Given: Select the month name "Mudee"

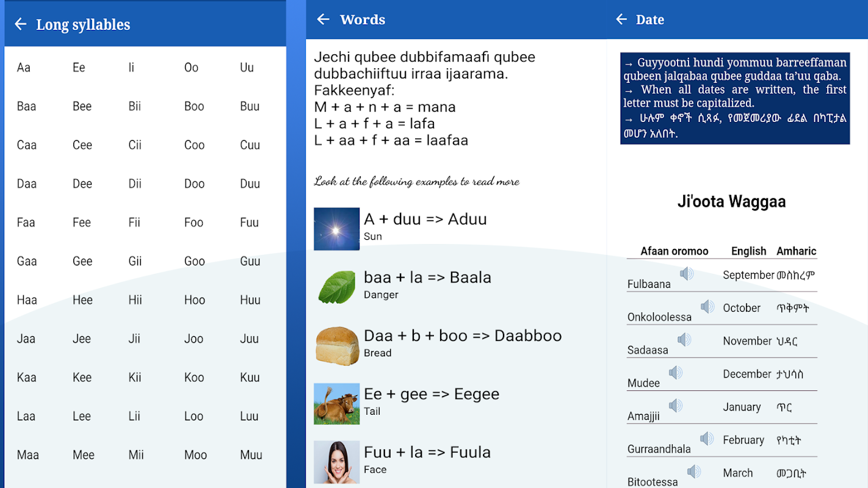Looking at the screenshot, I should pos(643,383).
